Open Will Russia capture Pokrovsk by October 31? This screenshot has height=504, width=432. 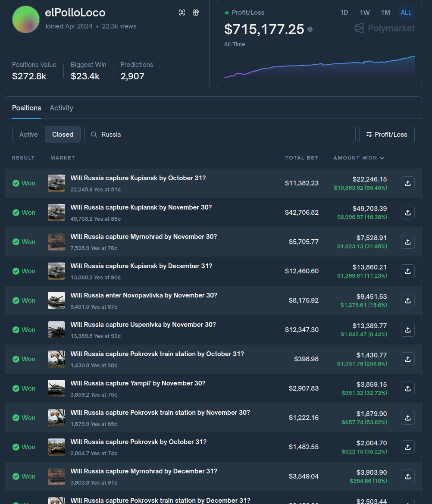[138, 442]
